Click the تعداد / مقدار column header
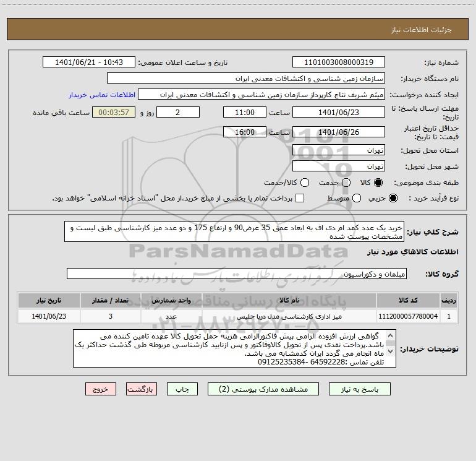This screenshot has width=476, height=461. pyautogui.click(x=111, y=300)
